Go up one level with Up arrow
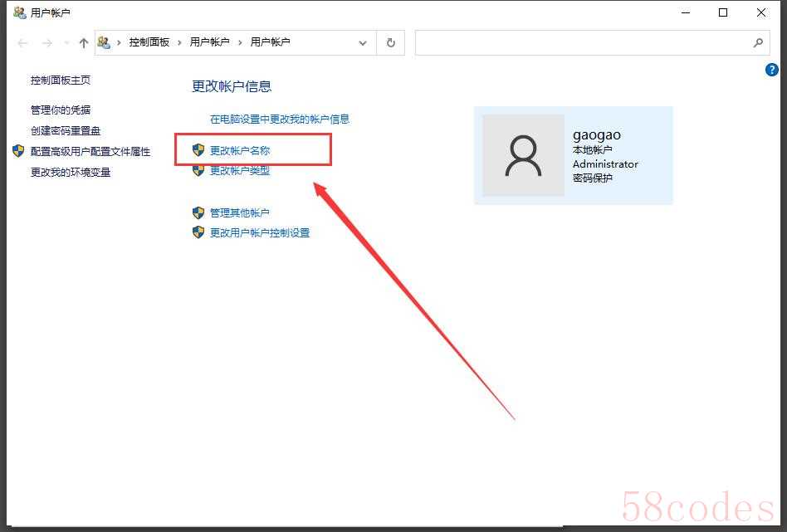The height and width of the screenshot is (532, 787). [83, 43]
